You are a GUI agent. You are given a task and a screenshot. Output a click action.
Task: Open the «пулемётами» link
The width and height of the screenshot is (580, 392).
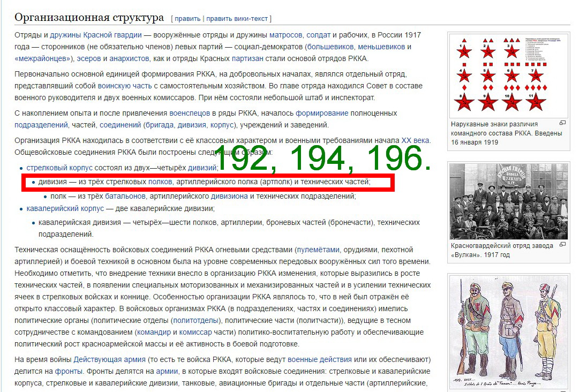tap(318, 250)
